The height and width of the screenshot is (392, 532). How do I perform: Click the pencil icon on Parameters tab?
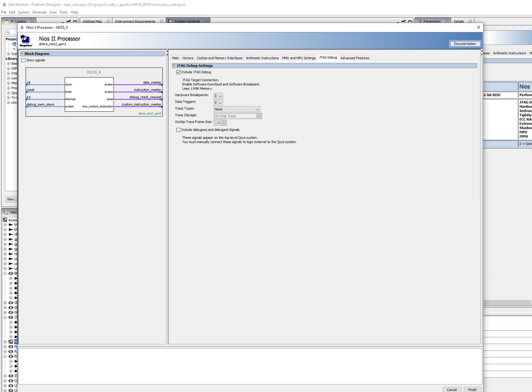tap(420, 21)
